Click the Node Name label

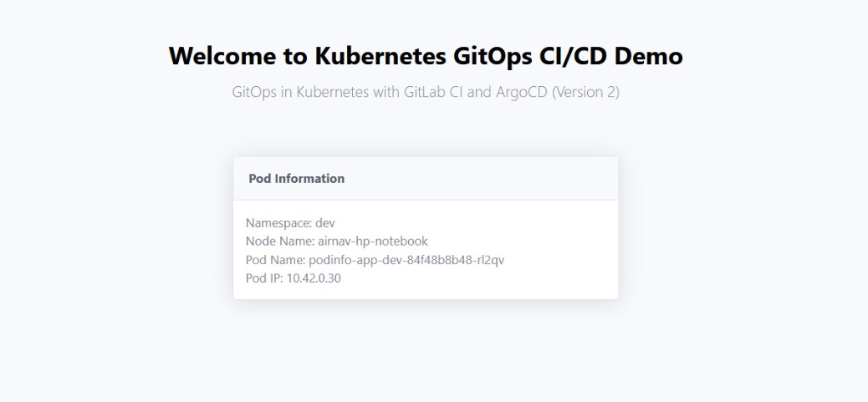tap(279, 242)
